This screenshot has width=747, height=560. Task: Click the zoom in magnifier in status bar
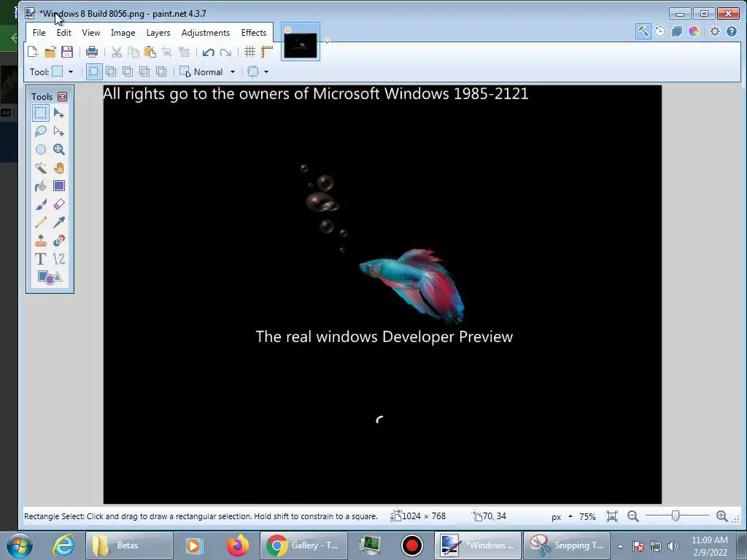721,516
